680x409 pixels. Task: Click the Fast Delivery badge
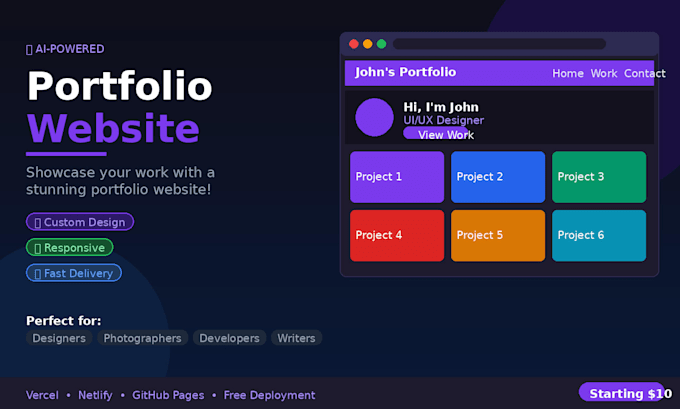[x=74, y=273]
